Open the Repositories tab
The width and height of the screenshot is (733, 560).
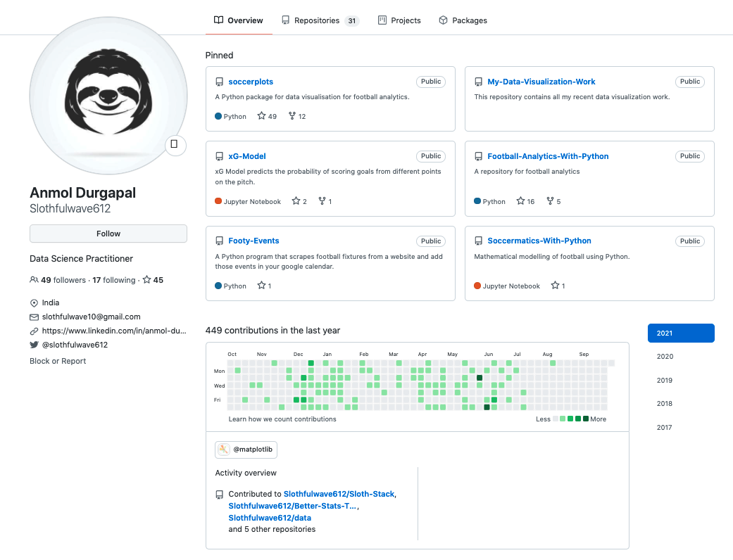pyautogui.click(x=320, y=20)
